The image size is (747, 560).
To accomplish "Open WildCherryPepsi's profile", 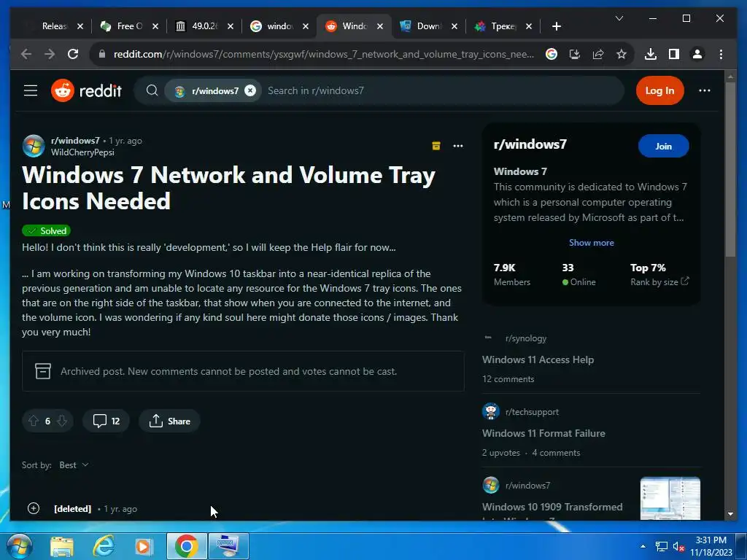I will [82, 152].
